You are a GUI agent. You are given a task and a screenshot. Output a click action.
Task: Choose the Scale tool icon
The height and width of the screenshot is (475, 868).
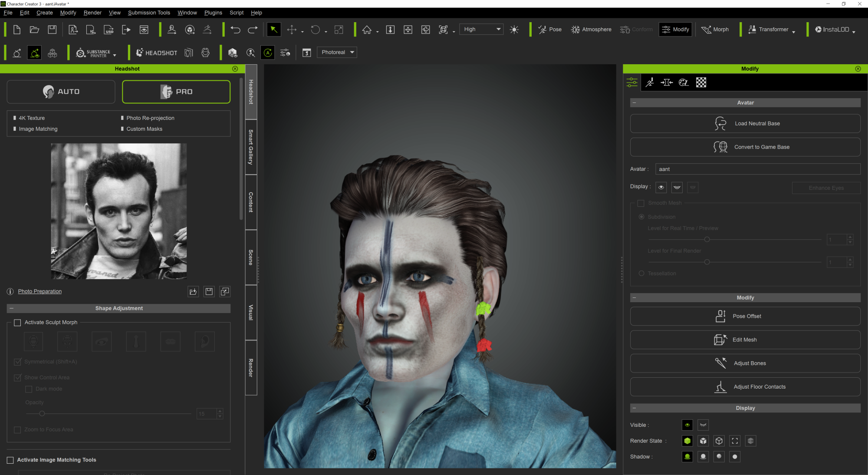(x=339, y=30)
